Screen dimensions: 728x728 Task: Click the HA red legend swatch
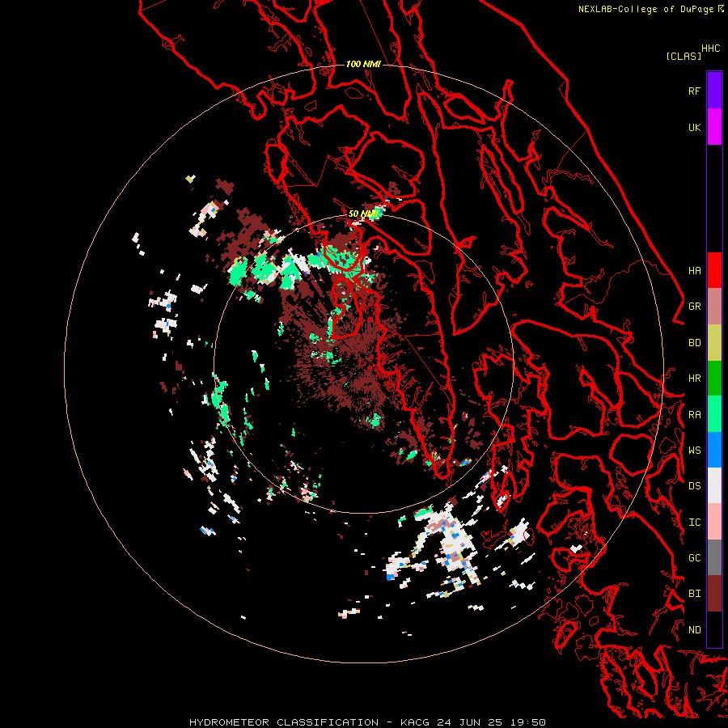click(x=714, y=270)
